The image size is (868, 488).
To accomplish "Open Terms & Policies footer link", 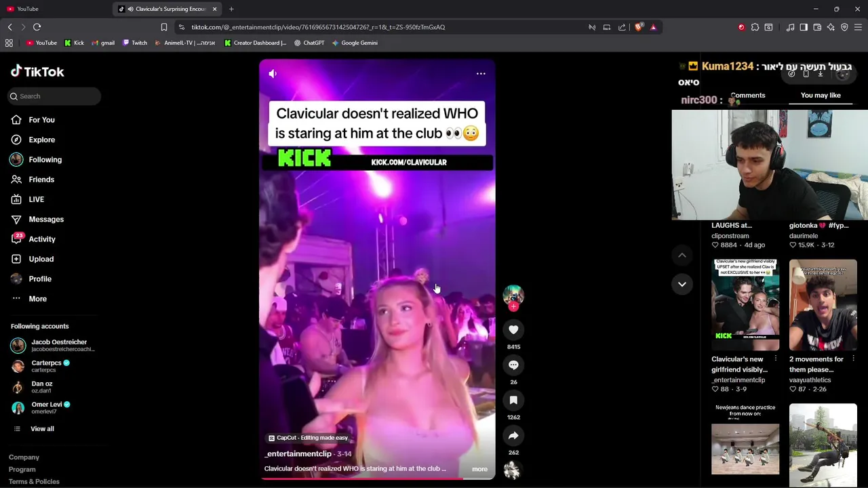I will pyautogui.click(x=34, y=482).
